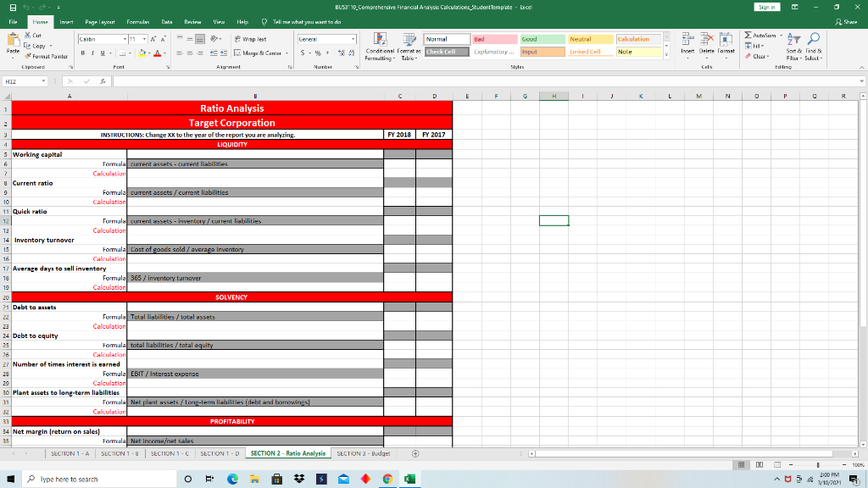This screenshot has height=488, width=868.
Task: Expand the Number Format dropdown showing General
Action: point(353,39)
